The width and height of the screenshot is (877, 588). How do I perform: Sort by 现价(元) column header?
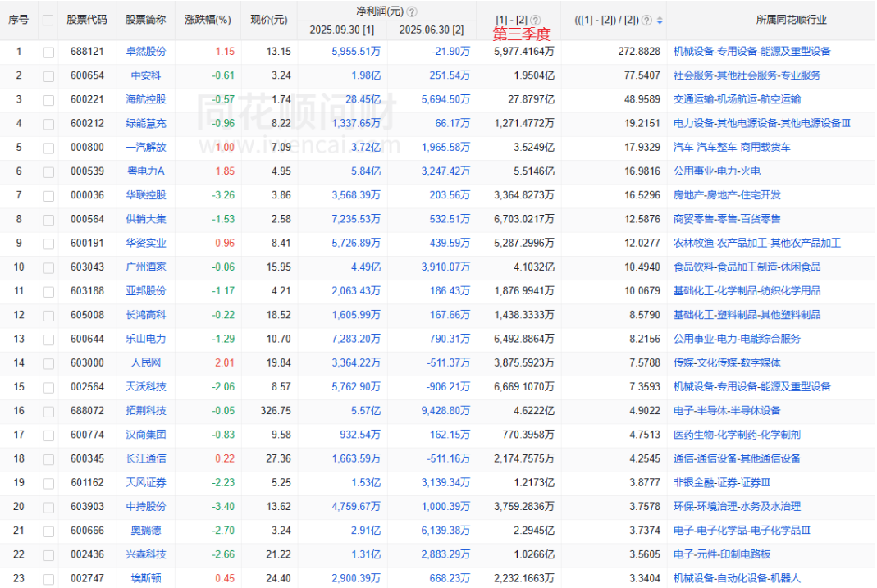(268, 20)
